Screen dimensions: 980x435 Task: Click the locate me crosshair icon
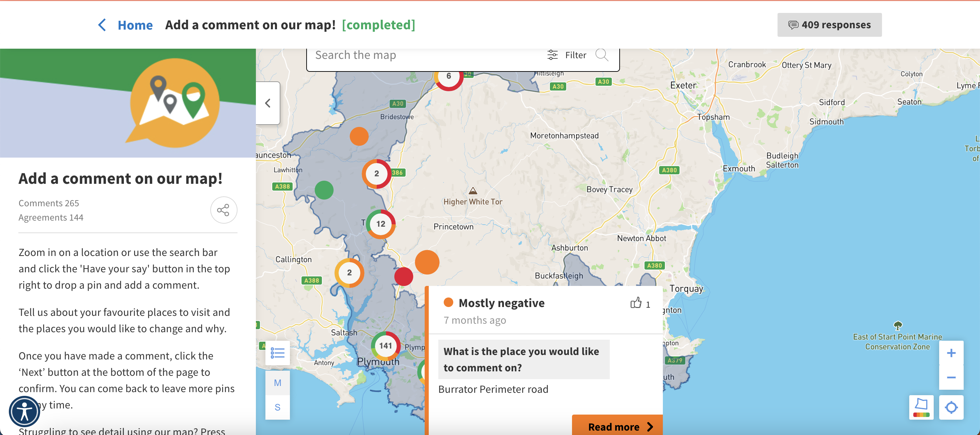click(951, 407)
